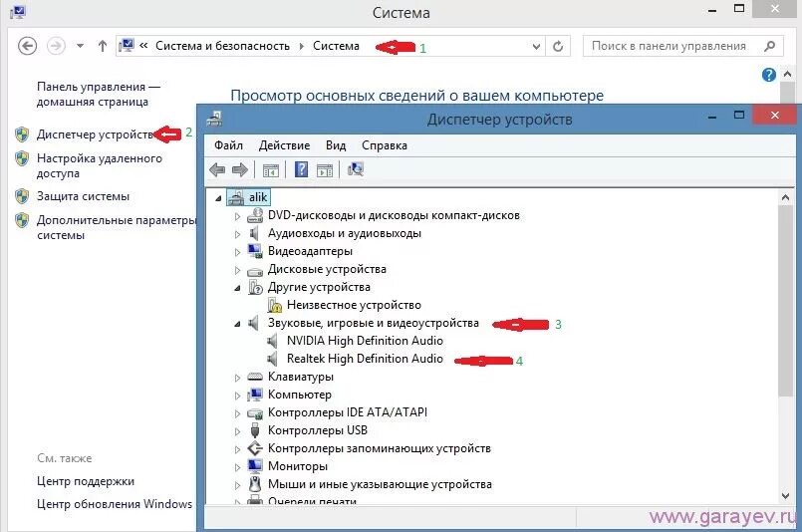Open the address bar history dropdown
Screen dimensions: 802x532
tap(536, 47)
